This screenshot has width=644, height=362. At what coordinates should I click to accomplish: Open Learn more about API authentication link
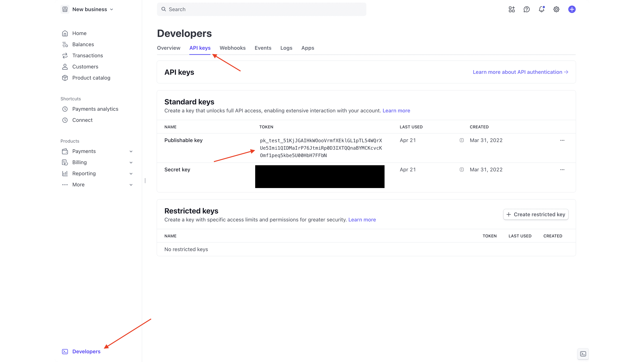tap(521, 72)
